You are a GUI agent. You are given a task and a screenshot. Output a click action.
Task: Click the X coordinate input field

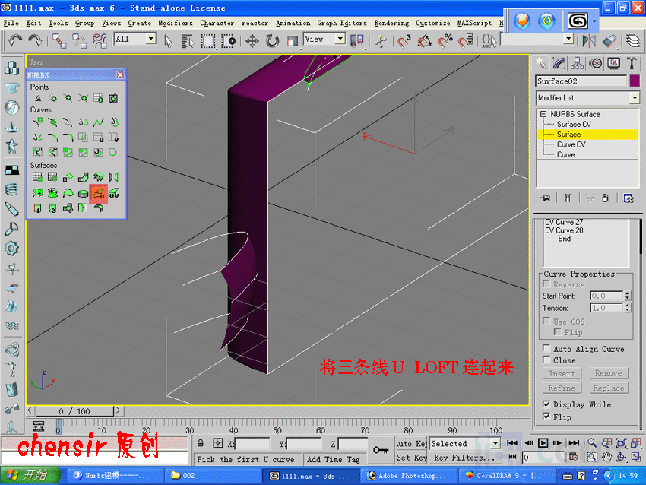point(252,443)
